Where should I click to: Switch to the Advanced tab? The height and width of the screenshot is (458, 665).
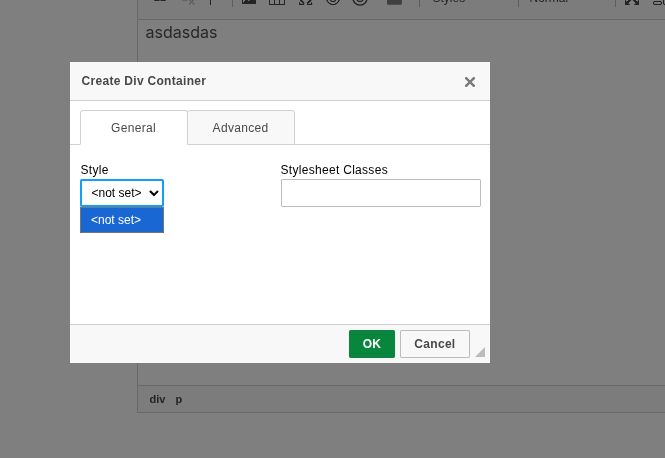(x=240, y=128)
